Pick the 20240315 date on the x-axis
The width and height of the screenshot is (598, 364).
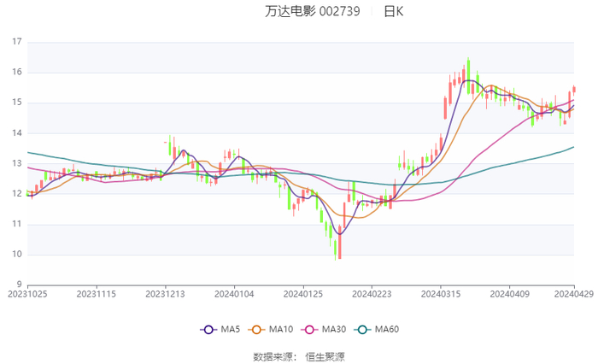click(x=440, y=294)
